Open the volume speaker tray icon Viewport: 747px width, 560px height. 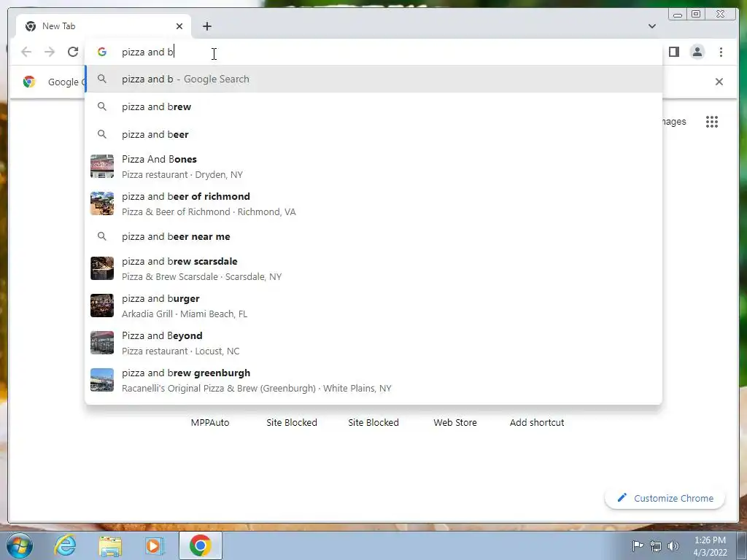coord(673,546)
